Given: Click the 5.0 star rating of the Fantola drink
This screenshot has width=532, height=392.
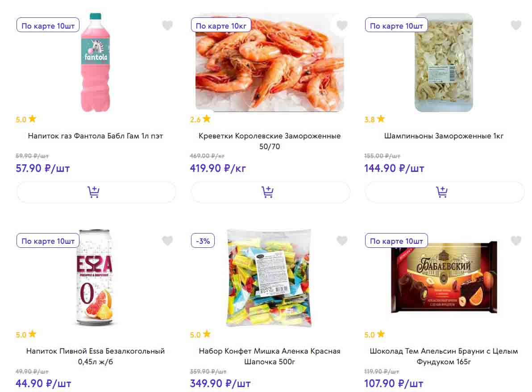Looking at the screenshot, I should point(26,119).
